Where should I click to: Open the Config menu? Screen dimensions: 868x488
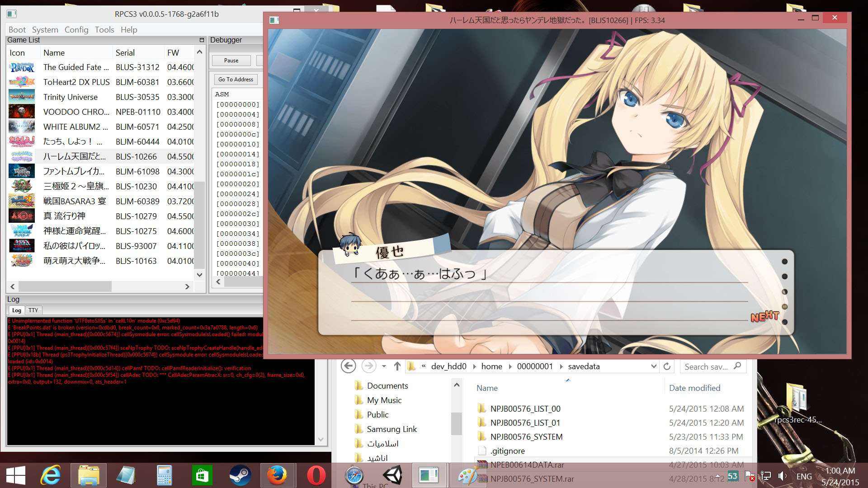76,30
